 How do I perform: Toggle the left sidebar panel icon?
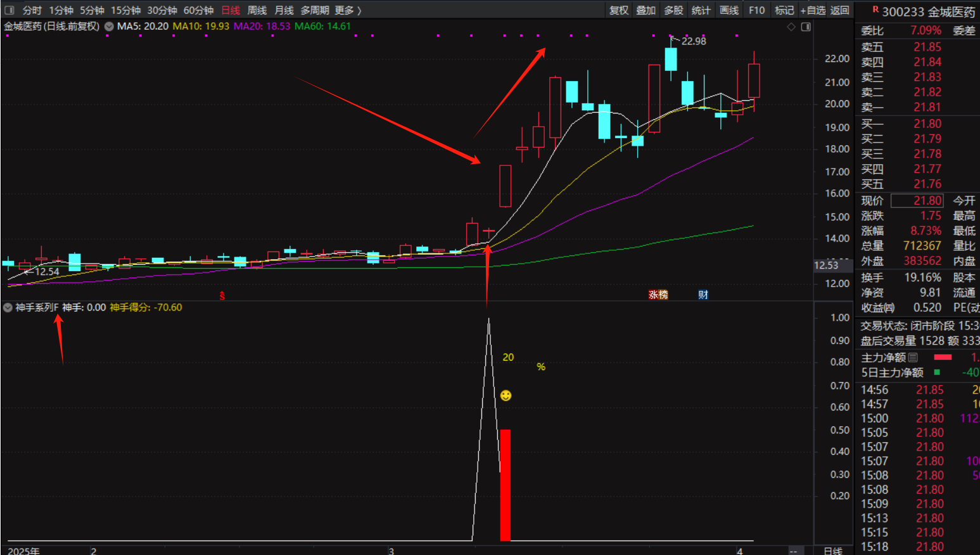10,10
